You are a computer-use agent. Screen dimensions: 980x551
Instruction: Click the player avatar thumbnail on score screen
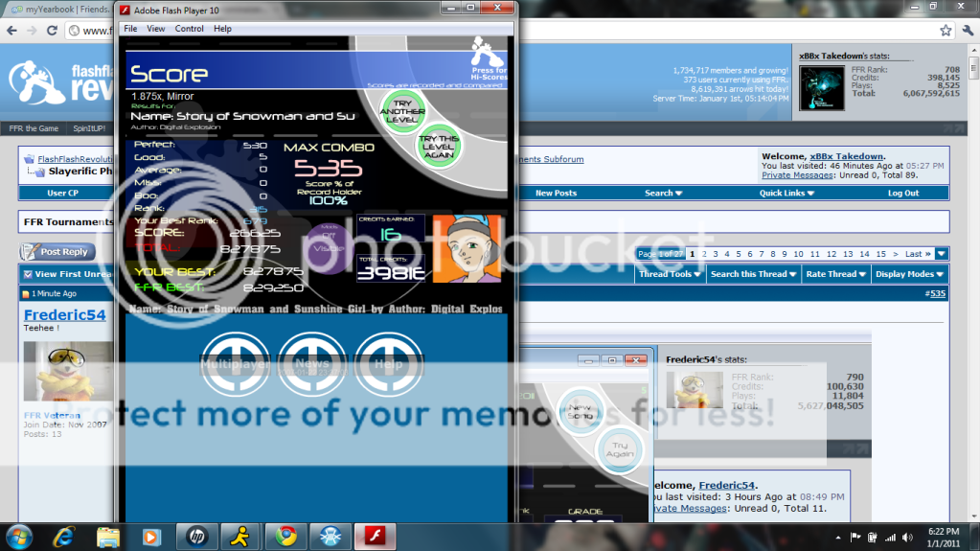[467, 248]
